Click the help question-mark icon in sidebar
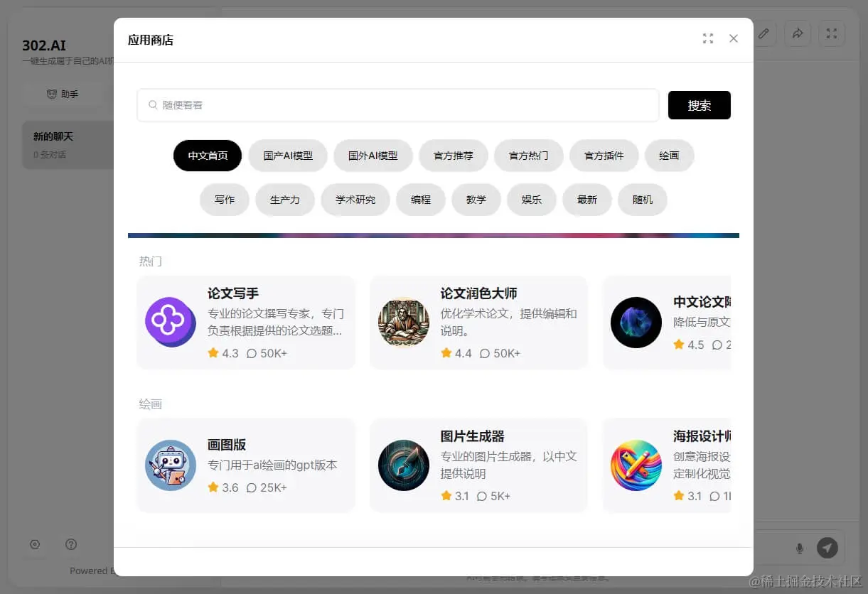This screenshot has height=594, width=868. 71,545
